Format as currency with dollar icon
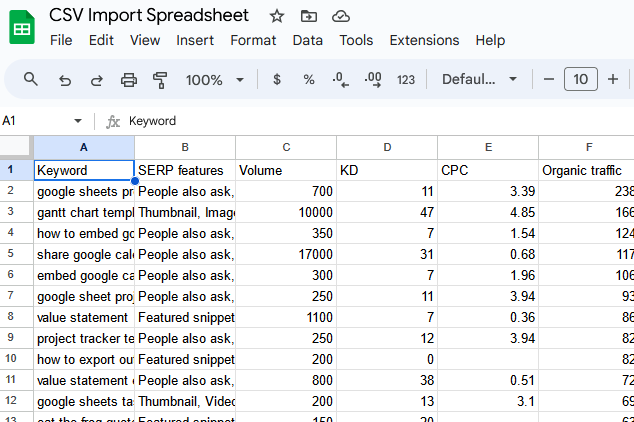Screen dimensions: 634x422 point(277,79)
